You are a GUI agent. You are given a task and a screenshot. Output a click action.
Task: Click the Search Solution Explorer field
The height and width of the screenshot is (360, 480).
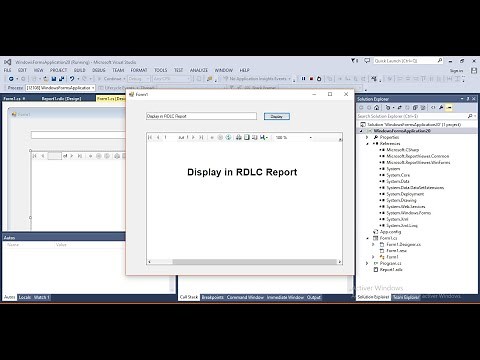coord(416,116)
